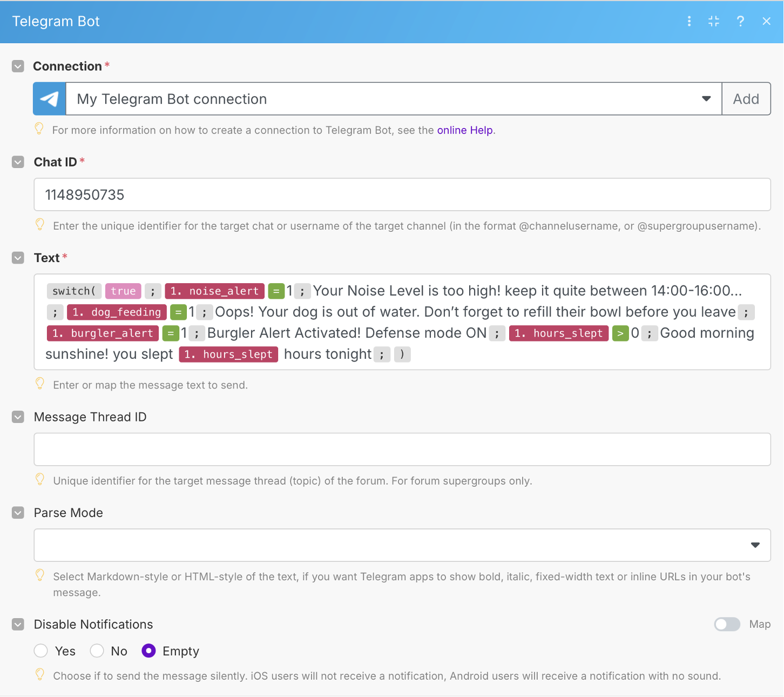
Task: Click the Telegram paper plane logo icon
Action: (50, 99)
